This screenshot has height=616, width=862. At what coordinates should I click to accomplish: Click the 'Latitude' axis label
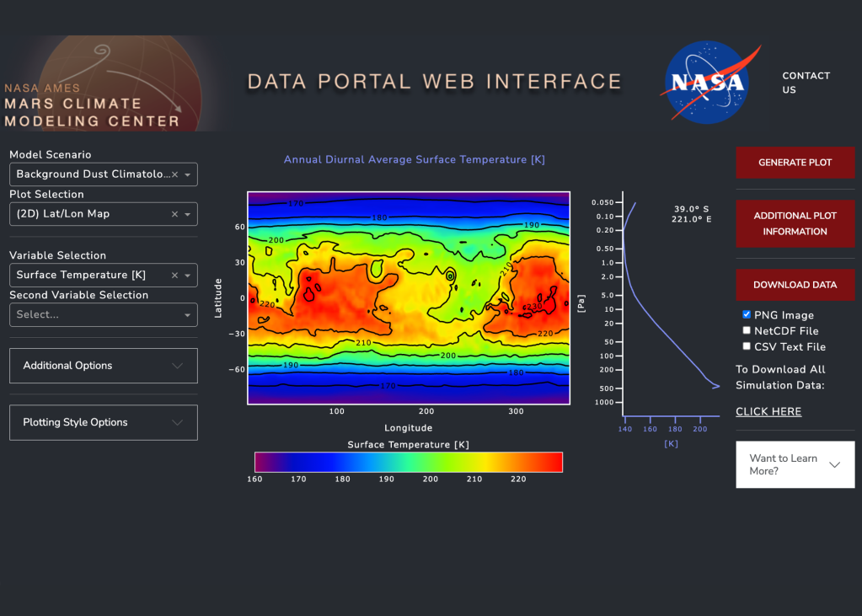pyautogui.click(x=218, y=297)
